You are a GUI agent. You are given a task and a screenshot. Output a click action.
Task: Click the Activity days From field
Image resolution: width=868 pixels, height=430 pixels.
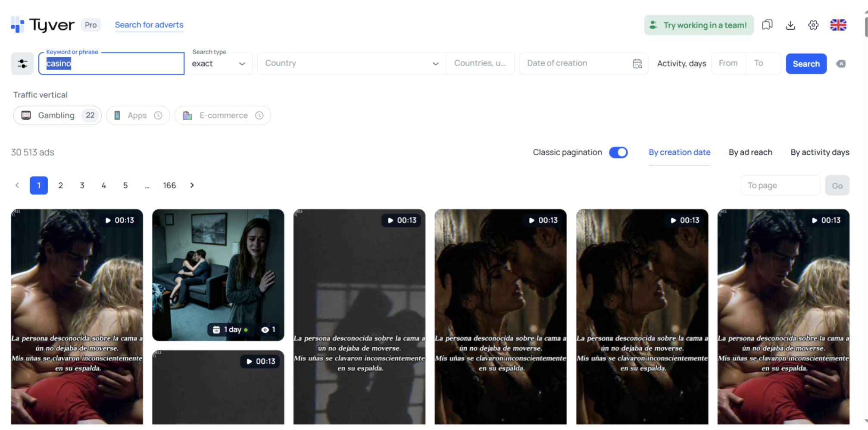(728, 63)
